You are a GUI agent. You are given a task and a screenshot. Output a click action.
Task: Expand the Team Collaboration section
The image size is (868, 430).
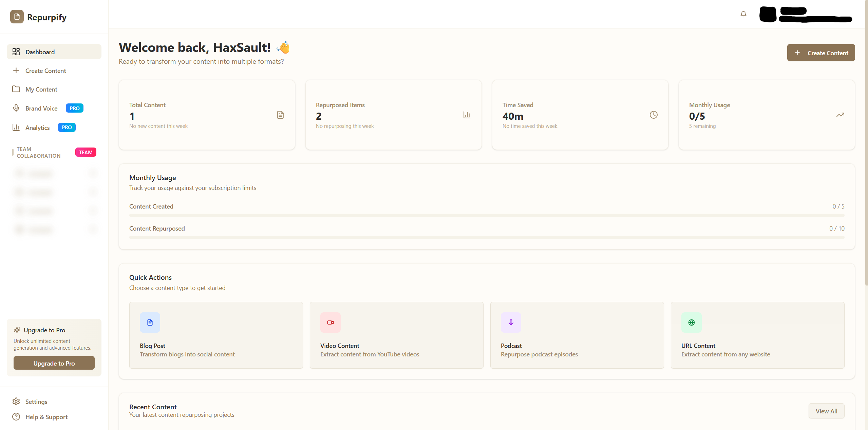(38, 152)
